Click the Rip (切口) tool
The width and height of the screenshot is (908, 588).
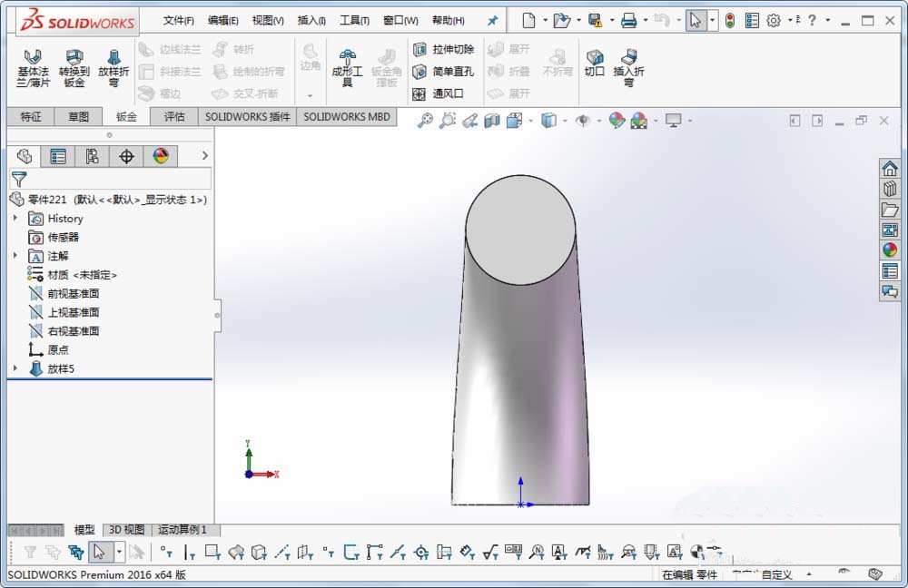tap(595, 63)
